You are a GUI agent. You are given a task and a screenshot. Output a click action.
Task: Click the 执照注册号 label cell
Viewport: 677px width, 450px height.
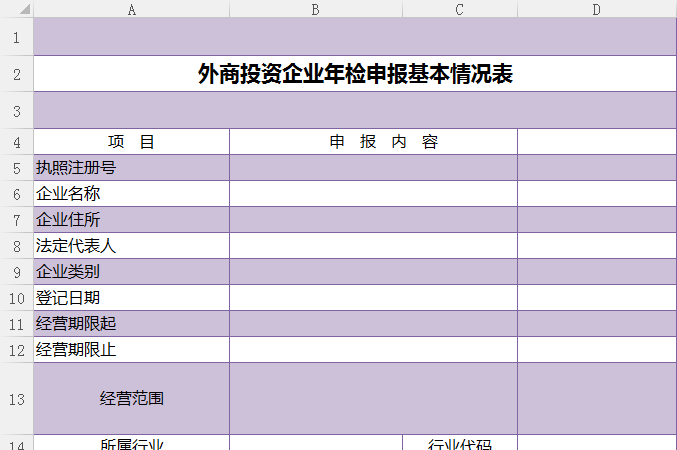point(132,168)
